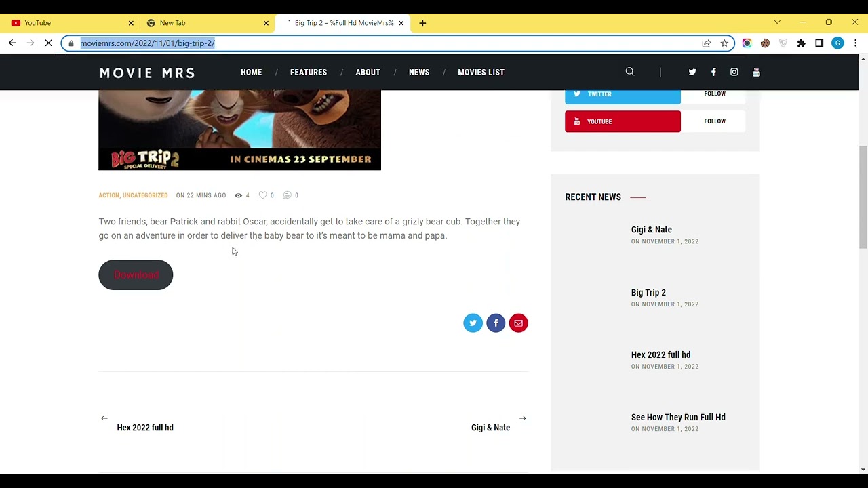Image resolution: width=868 pixels, height=488 pixels.
Task: Share this page from the address bar
Action: click(x=706, y=43)
